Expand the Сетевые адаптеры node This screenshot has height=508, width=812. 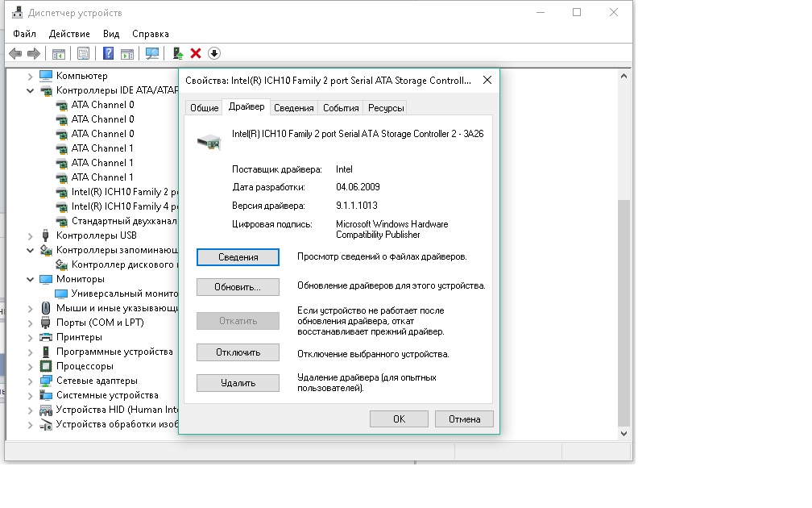(x=30, y=381)
